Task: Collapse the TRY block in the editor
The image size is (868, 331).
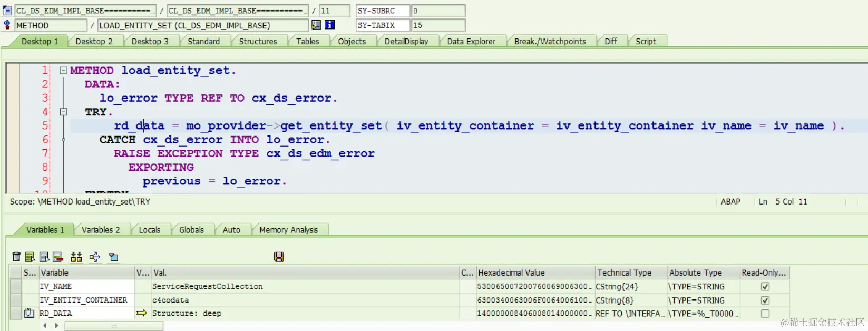Action: click(63, 112)
